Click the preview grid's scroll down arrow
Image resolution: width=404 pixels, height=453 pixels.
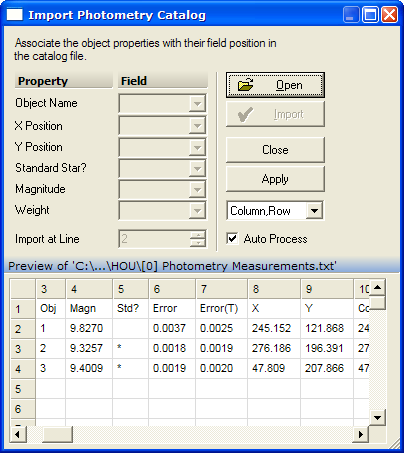tap(377, 417)
